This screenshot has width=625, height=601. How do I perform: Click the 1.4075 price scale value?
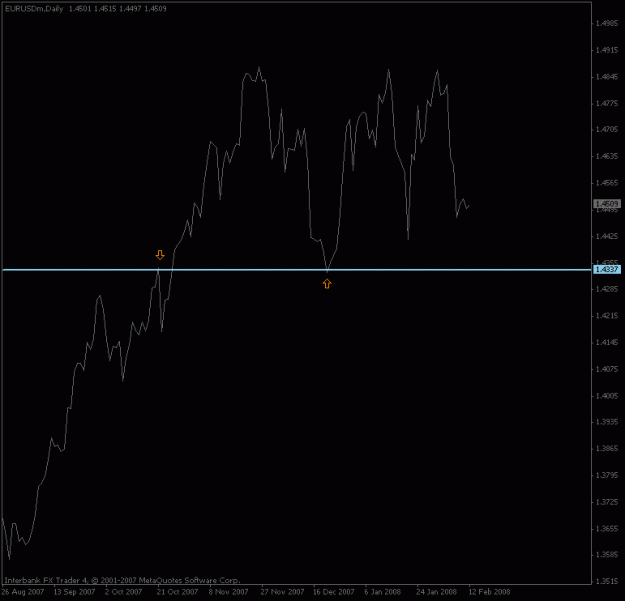click(607, 369)
